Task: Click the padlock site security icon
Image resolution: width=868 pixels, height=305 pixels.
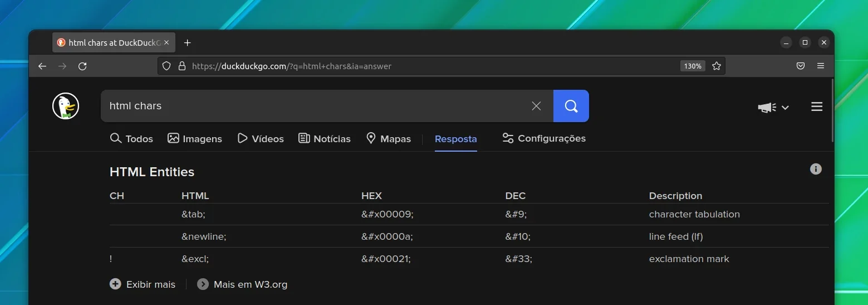Action: [182, 66]
